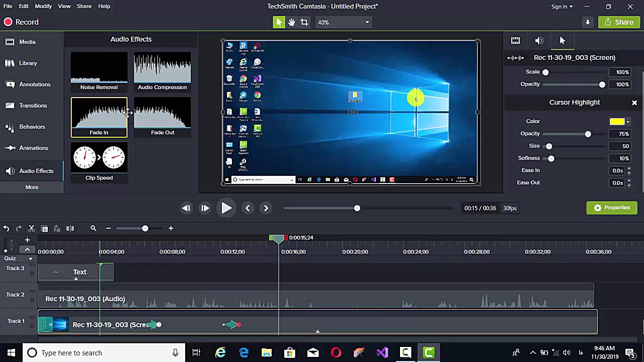Switch to the Transitions tab
This screenshot has width=644, height=362.
33,106
